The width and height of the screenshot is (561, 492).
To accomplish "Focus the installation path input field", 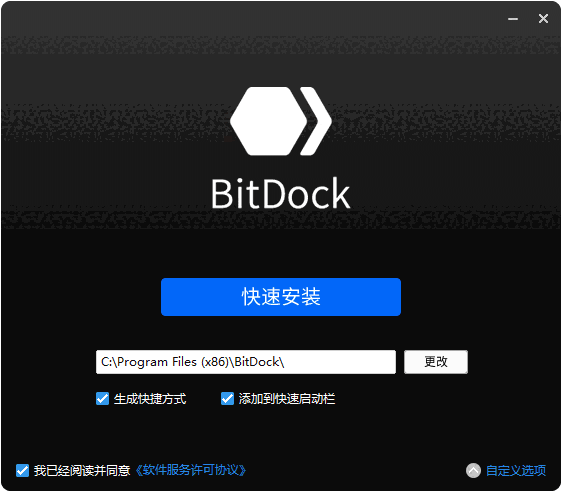I will (246, 362).
